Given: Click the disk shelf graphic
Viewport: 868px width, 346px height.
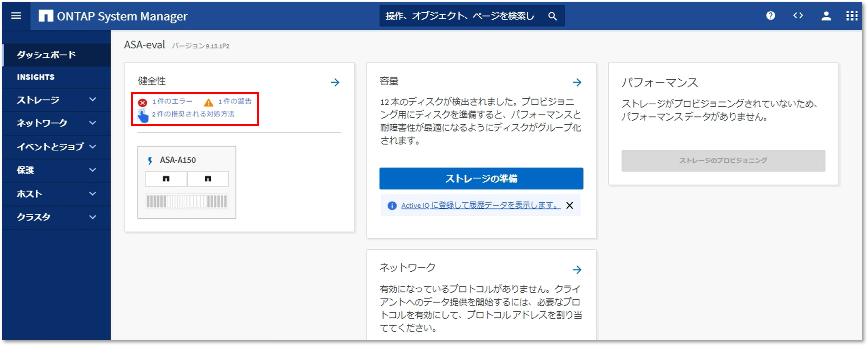Looking at the screenshot, I should point(187,201).
